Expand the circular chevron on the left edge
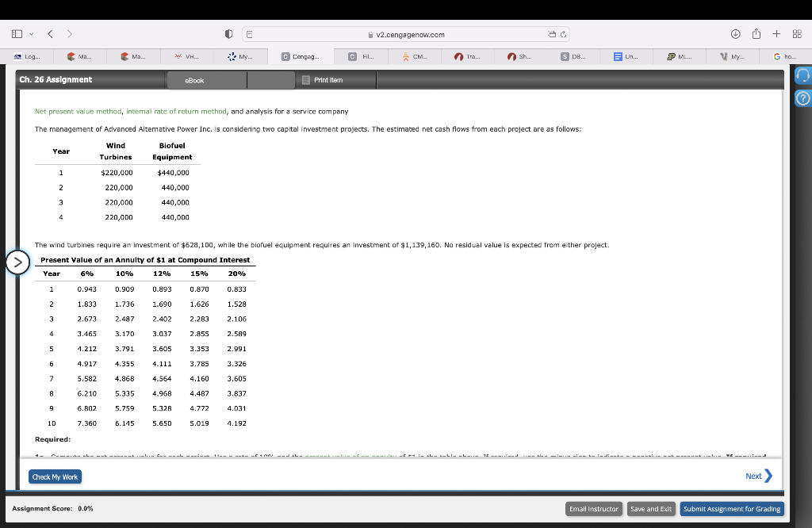This screenshot has width=812, height=528. point(17,262)
